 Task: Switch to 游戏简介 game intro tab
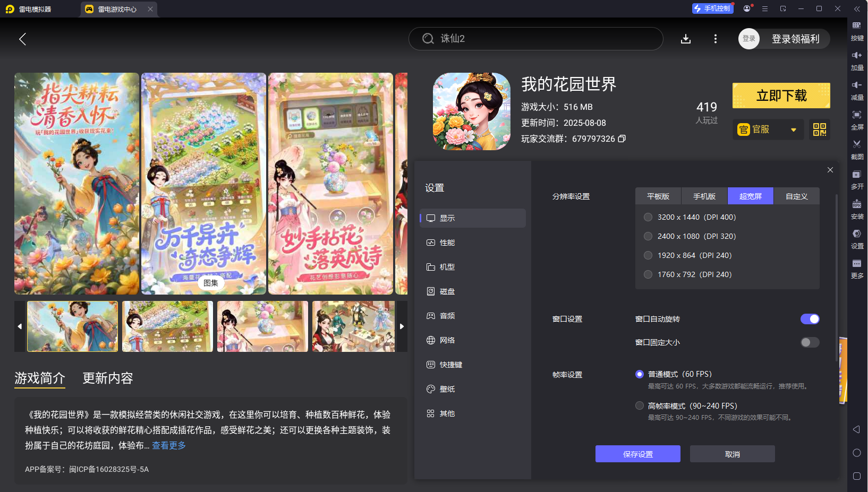[40, 378]
